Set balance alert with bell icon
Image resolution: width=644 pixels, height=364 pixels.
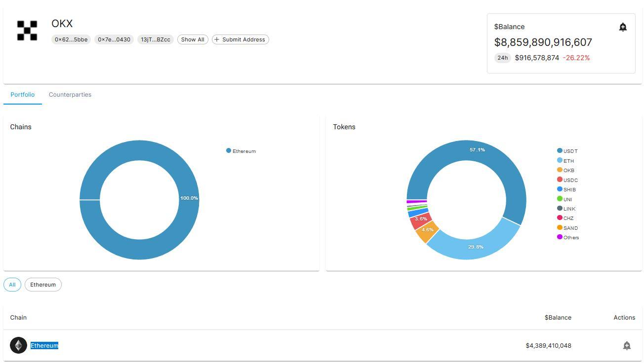[x=623, y=27]
